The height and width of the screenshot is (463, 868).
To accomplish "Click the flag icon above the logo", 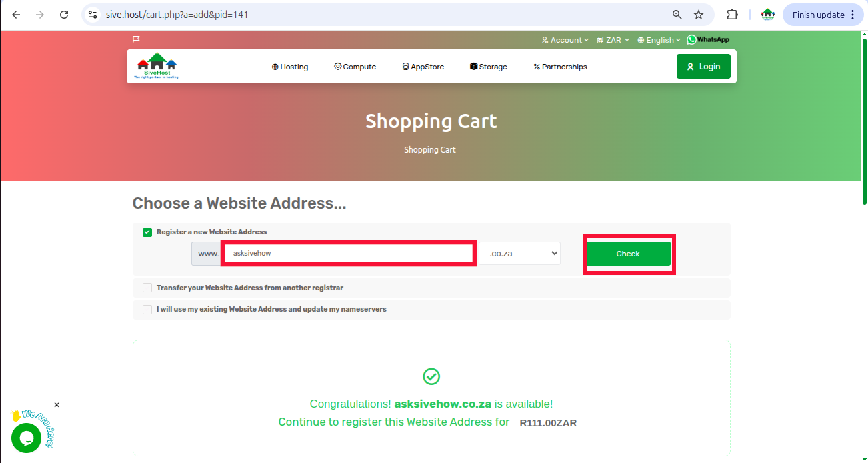I will pos(136,39).
